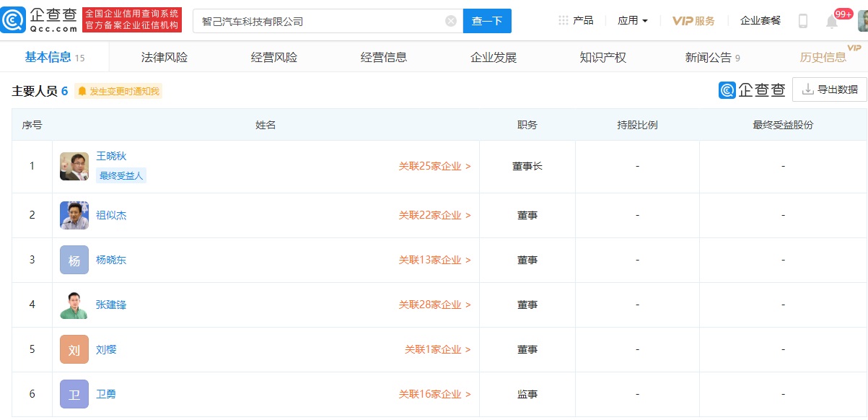Image resolution: width=868 pixels, height=420 pixels.
Task: Click the red 全国企业信用查询系统 banner
Action: (131, 21)
